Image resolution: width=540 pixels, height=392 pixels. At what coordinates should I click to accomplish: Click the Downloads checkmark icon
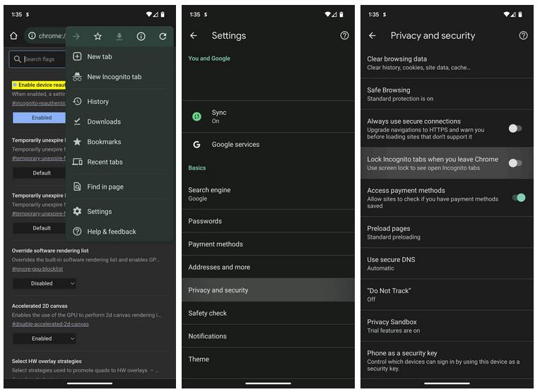(x=77, y=121)
